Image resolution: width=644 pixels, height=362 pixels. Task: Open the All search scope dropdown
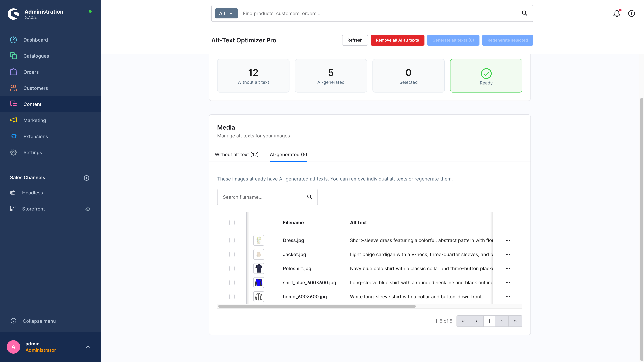click(226, 13)
